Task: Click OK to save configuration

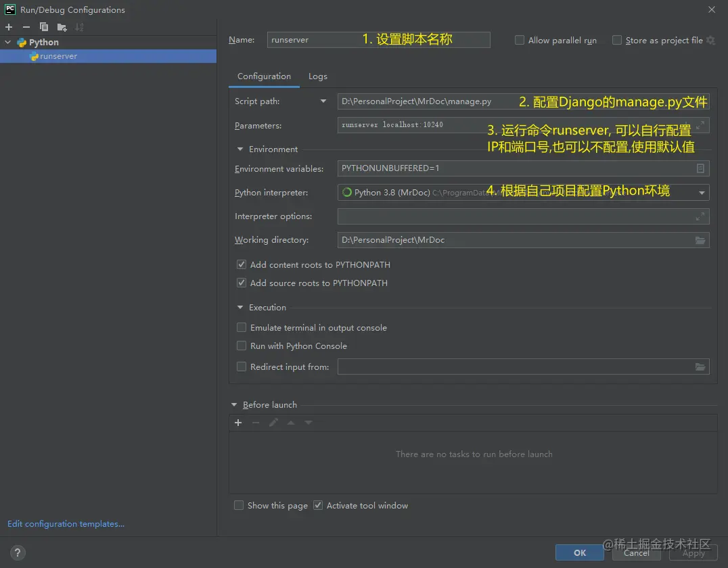Action: pyautogui.click(x=579, y=552)
